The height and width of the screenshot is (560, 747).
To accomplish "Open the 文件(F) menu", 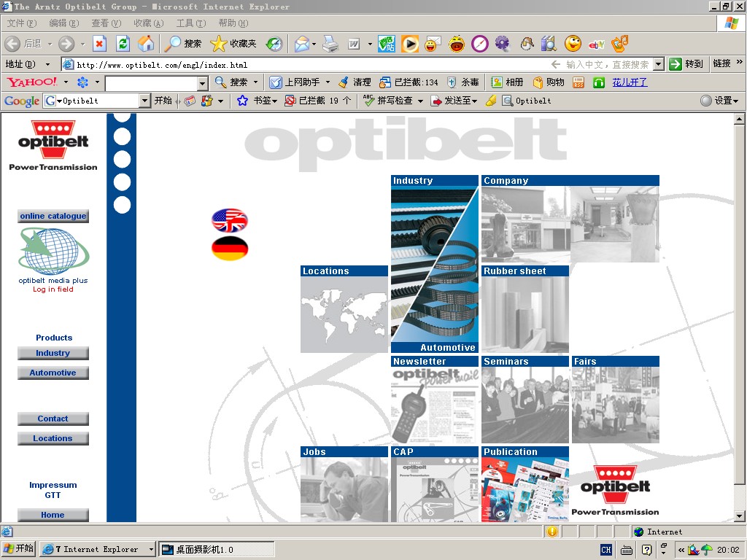I will pyautogui.click(x=22, y=23).
